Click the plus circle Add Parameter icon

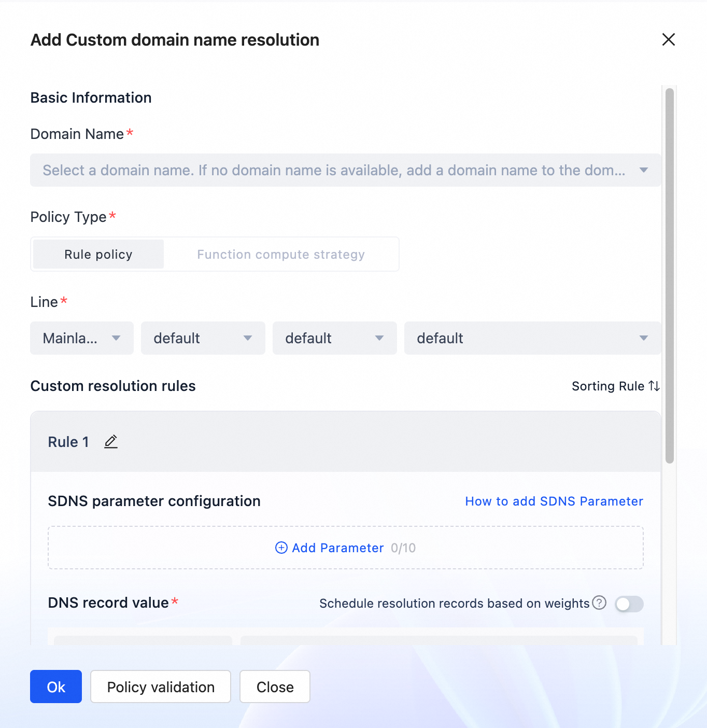click(x=281, y=548)
